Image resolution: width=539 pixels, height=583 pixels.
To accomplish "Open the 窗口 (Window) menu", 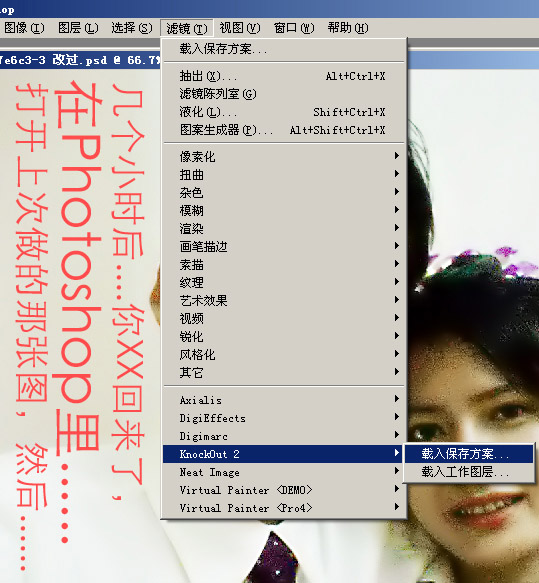I will [294, 28].
